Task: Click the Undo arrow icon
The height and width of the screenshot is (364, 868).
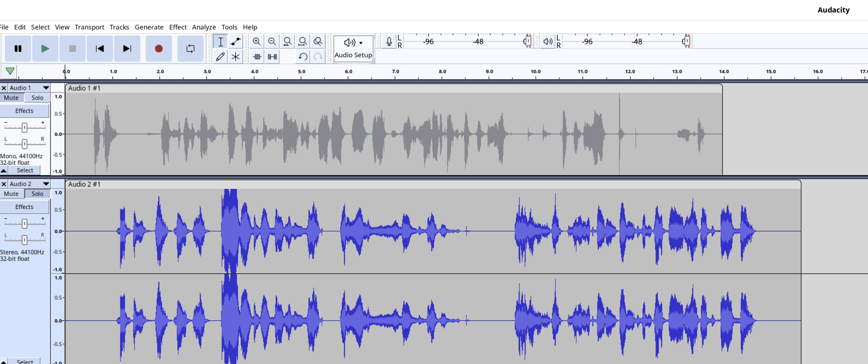Action: 303,57
